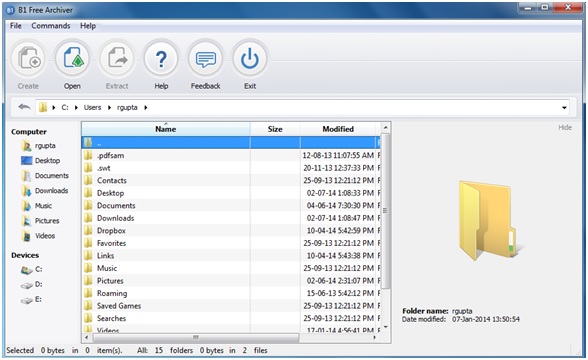Select Documents in the Computer sidebar
This screenshot has width=588, height=360.
[52, 176]
